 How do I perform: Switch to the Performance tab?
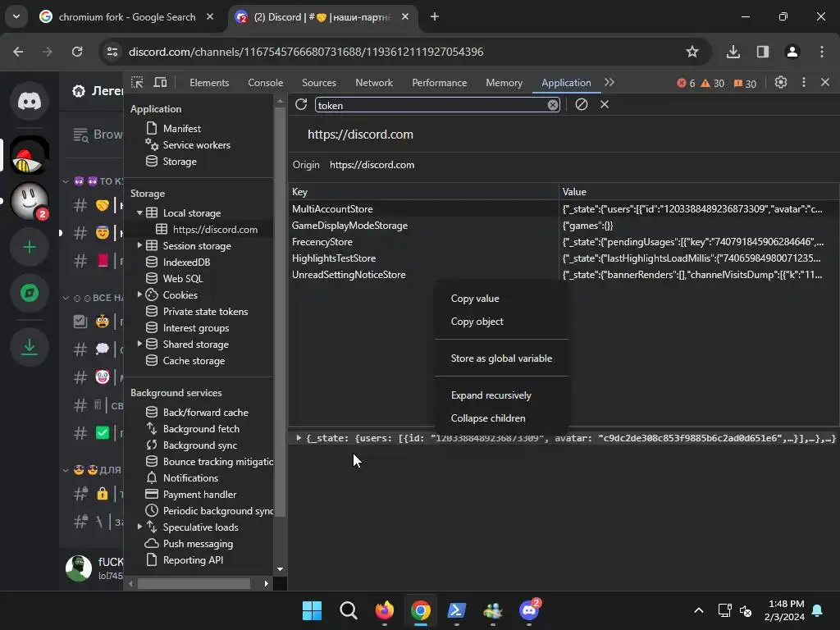click(x=440, y=83)
